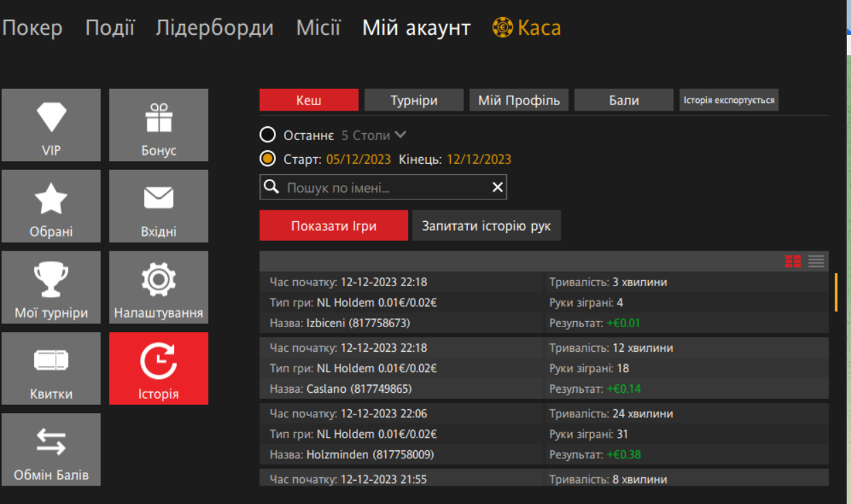The width and height of the screenshot is (851, 504).
Task: Open start date 05/12/2023 picker
Action: [359, 160]
